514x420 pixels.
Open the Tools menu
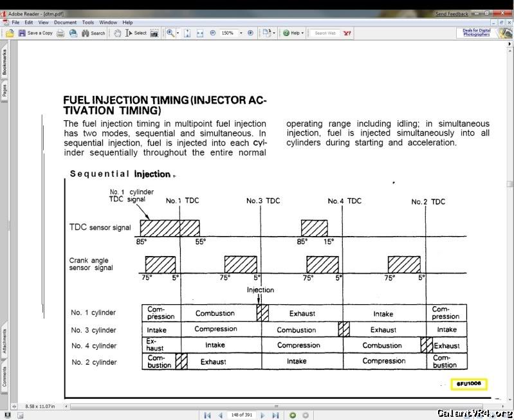(87, 23)
